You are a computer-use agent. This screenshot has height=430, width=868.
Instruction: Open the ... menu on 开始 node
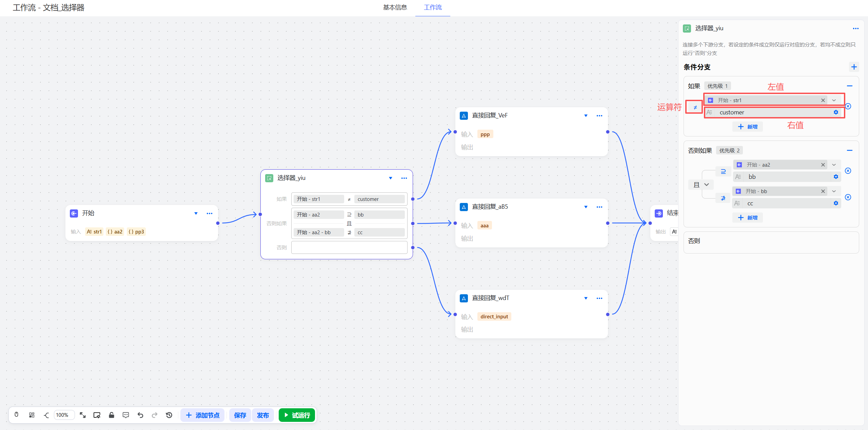click(x=210, y=213)
